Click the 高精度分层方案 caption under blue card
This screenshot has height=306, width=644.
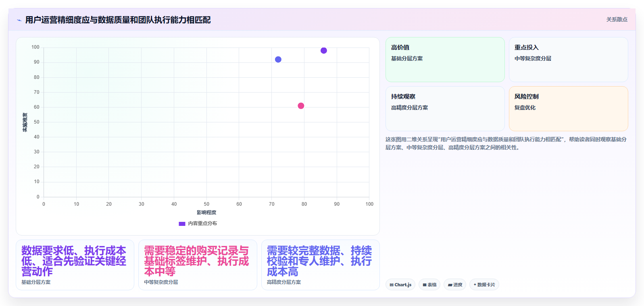pyautogui.click(x=284, y=282)
